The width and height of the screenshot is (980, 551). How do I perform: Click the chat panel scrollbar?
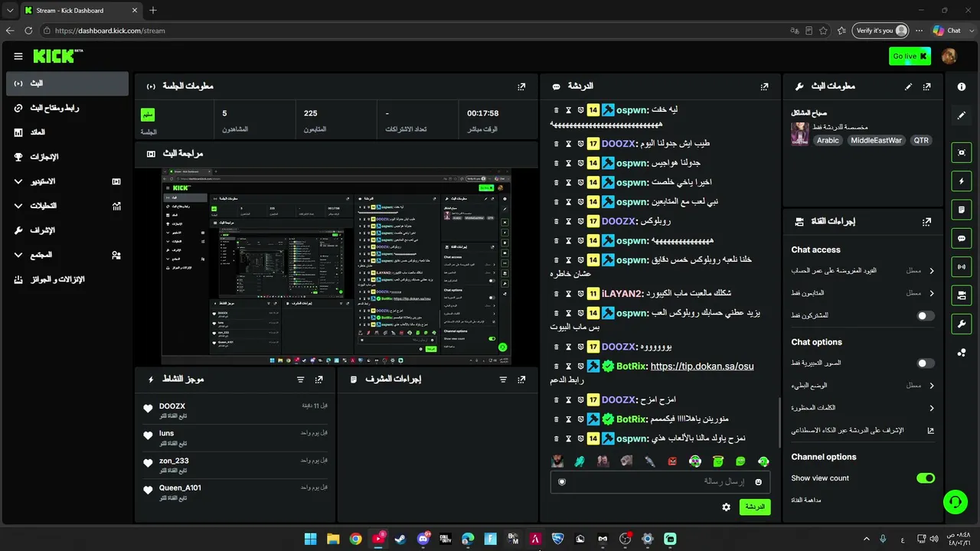(x=779, y=422)
